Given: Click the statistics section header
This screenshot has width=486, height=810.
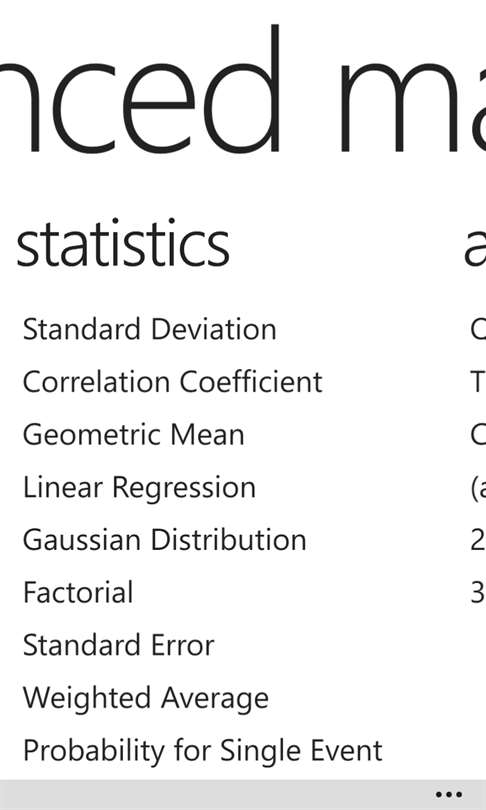Looking at the screenshot, I should (123, 245).
